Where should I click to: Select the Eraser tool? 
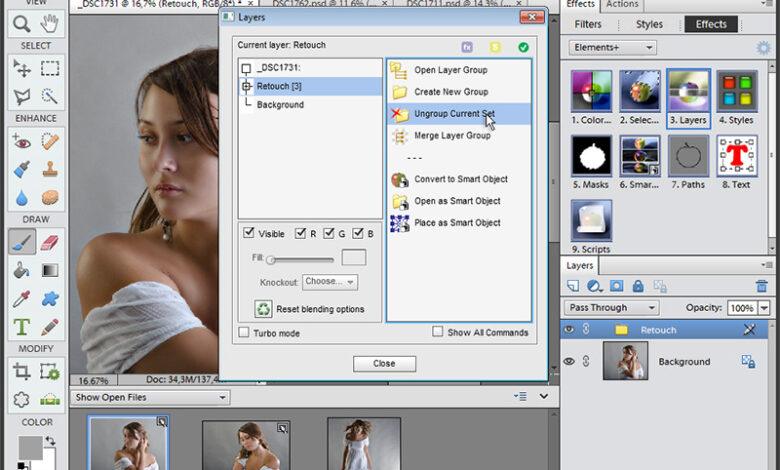click(x=50, y=241)
